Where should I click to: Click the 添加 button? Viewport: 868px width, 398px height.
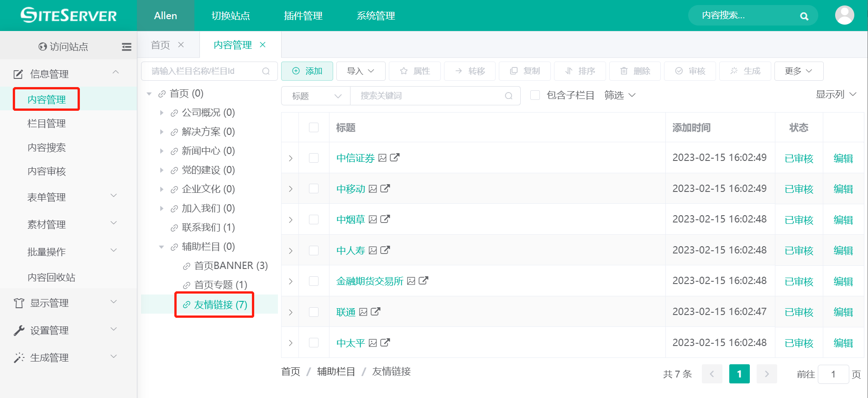pos(307,71)
